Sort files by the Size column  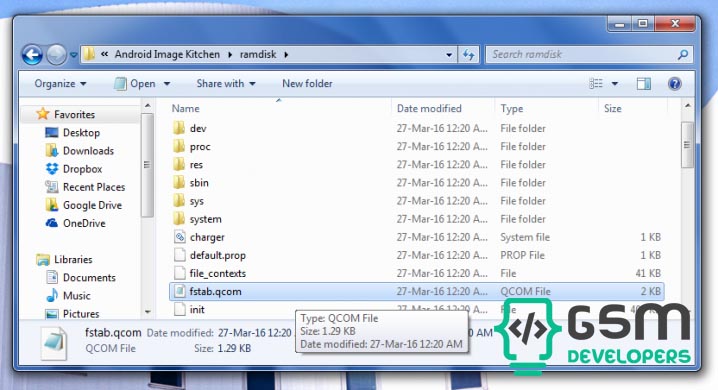pyautogui.click(x=612, y=109)
